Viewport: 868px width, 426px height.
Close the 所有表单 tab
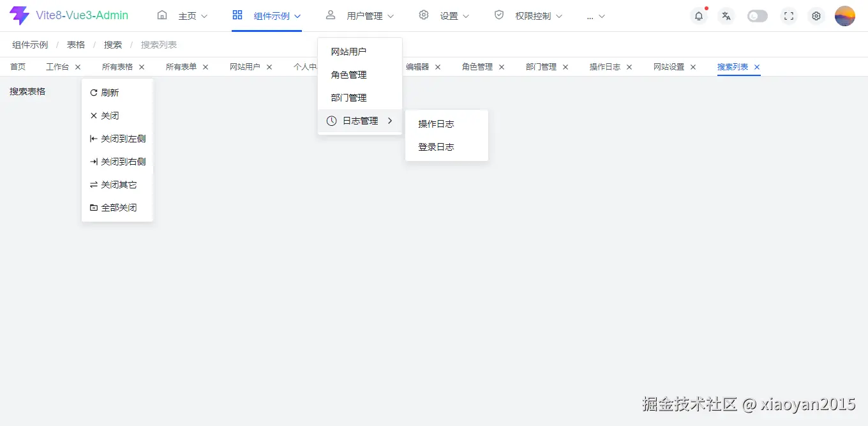pos(206,67)
